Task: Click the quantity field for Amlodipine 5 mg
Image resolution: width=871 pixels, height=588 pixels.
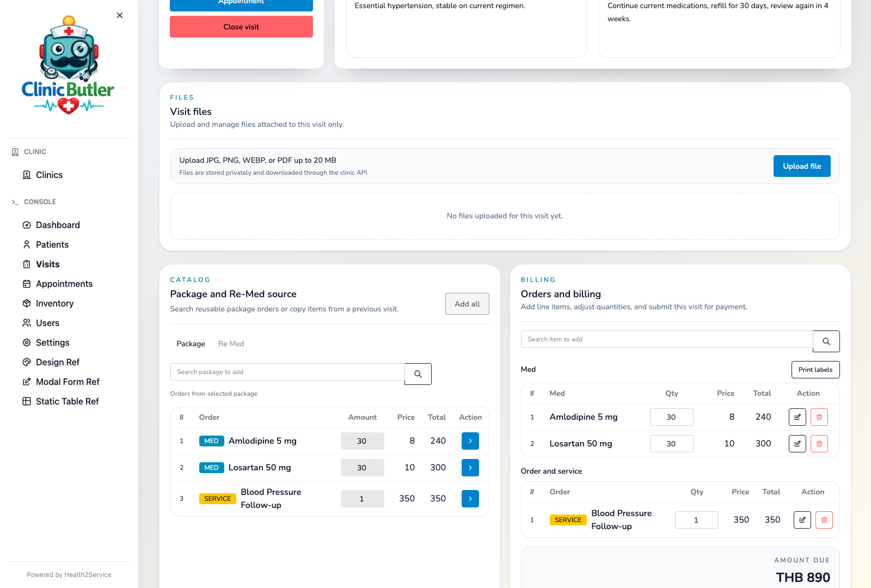Action: tap(671, 417)
